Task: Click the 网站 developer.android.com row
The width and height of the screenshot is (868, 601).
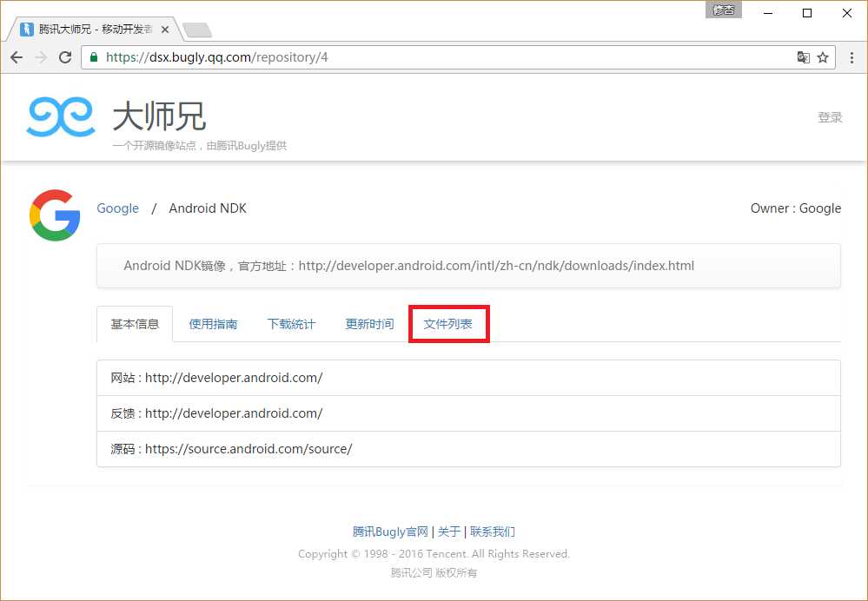Action: [468, 378]
